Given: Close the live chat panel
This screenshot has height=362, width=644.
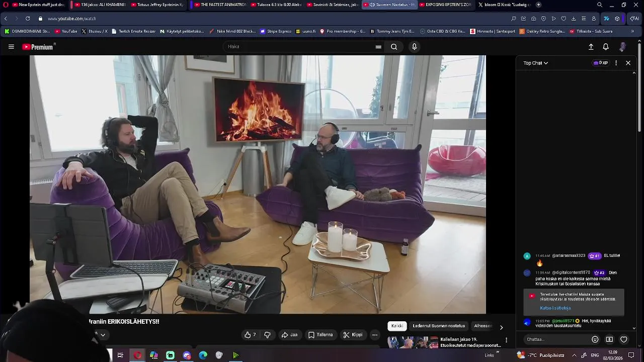Looking at the screenshot, I should (628, 63).
